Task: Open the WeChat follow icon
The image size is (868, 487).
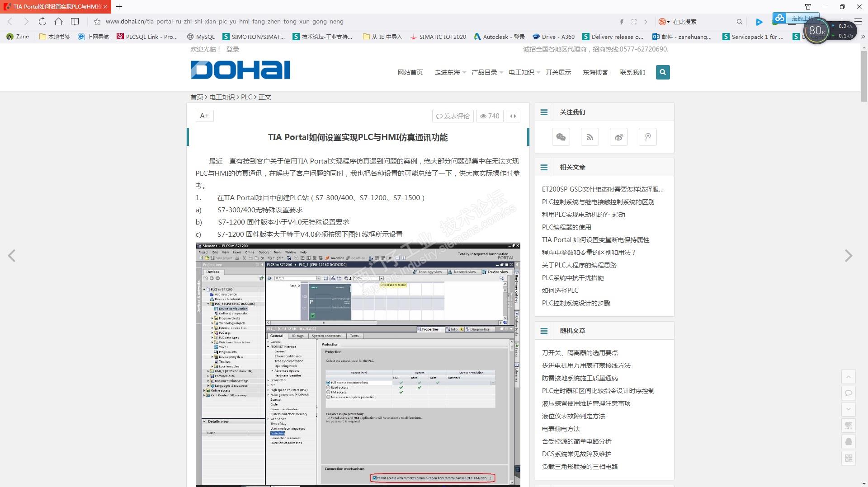Action: tap(561, 137)
